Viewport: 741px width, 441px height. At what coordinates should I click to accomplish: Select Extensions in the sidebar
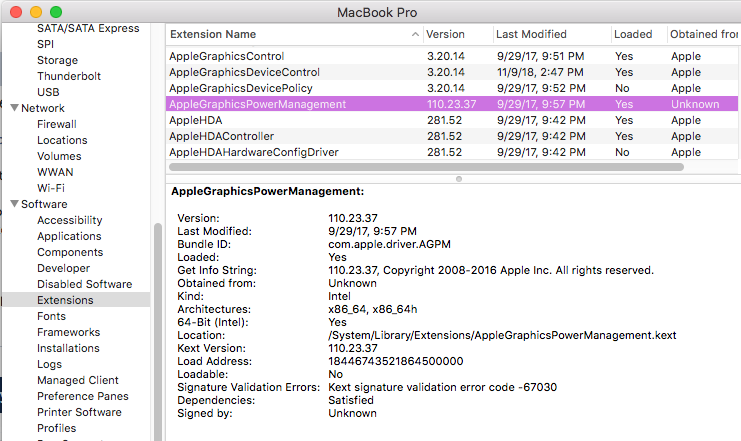click(x=65, y=300)
